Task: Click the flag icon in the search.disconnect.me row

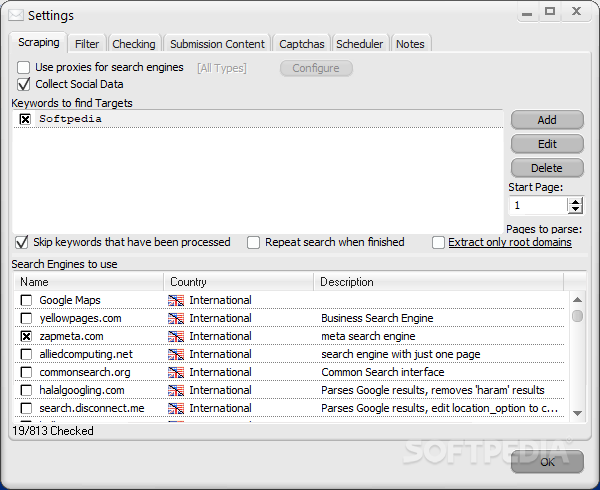Action: coord(176,409)
